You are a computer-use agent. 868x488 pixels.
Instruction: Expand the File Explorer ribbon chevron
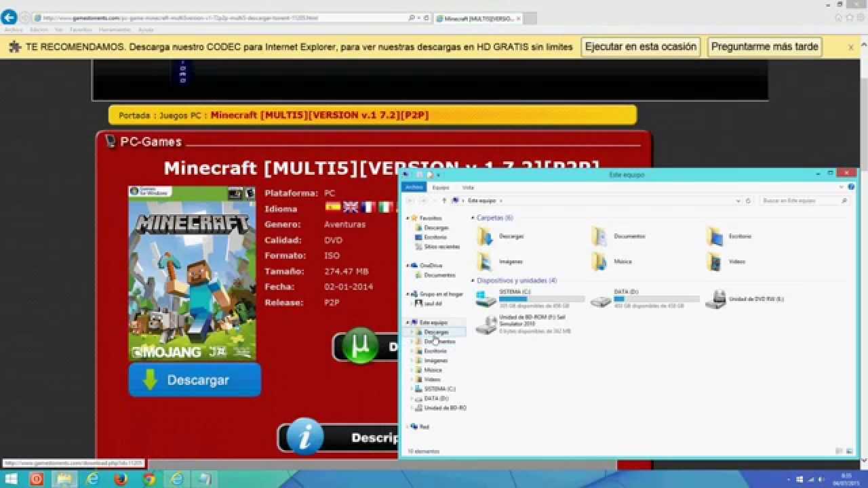tap(842, 187)
